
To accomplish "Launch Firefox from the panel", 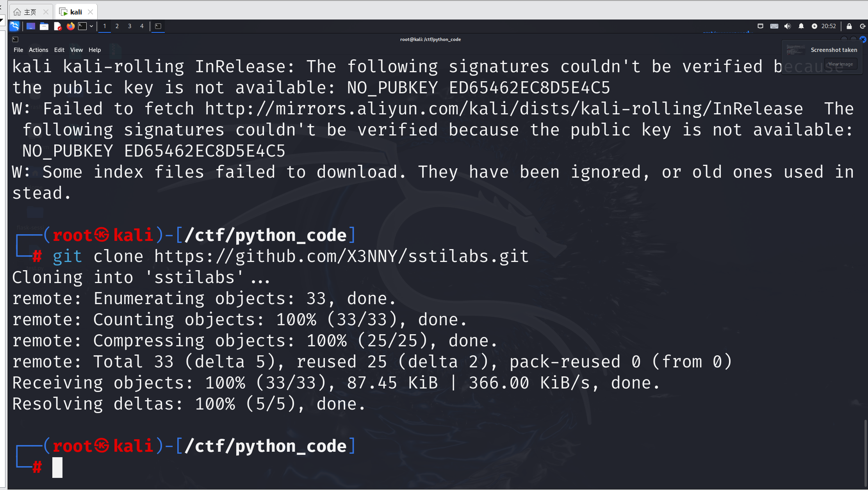I will pyautogui.click(x=70, y=26).
